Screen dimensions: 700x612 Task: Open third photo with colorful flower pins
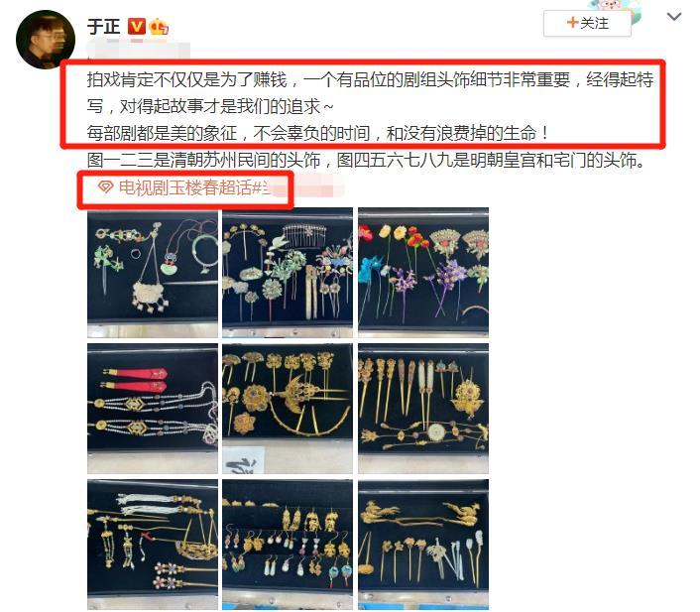click(x=423, y=273)
